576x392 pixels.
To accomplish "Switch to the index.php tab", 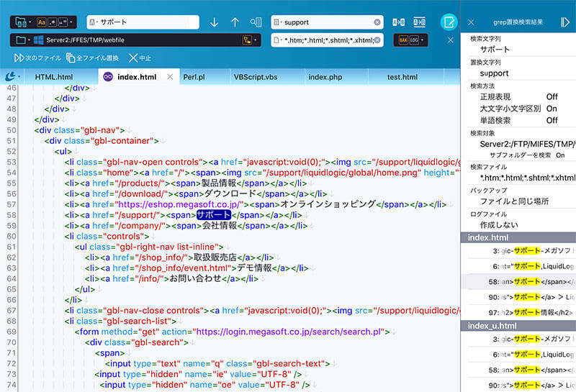I will [x=325, y=77].
